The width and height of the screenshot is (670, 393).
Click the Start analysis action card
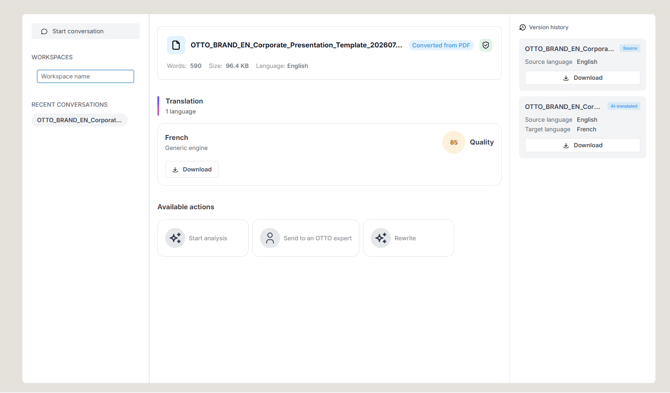tap(203, 238)
